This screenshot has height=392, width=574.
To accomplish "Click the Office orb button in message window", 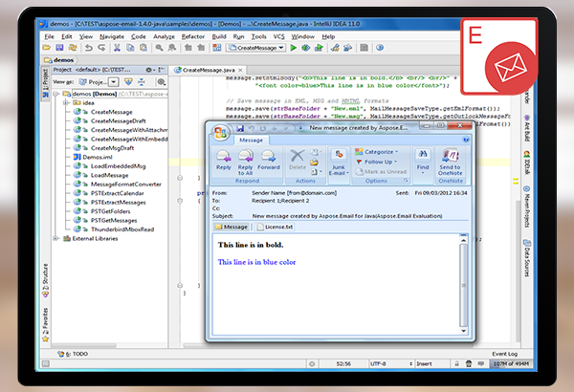I will [x=220, y=132].
